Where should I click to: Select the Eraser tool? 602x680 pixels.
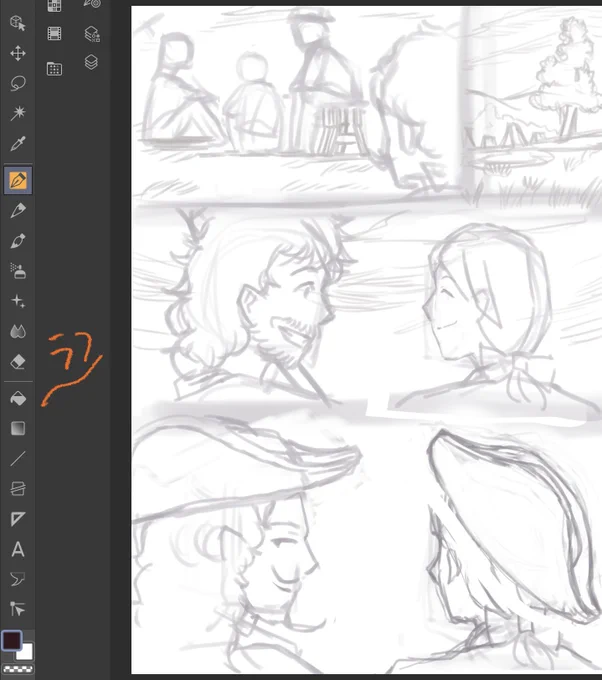pos(18,362)
